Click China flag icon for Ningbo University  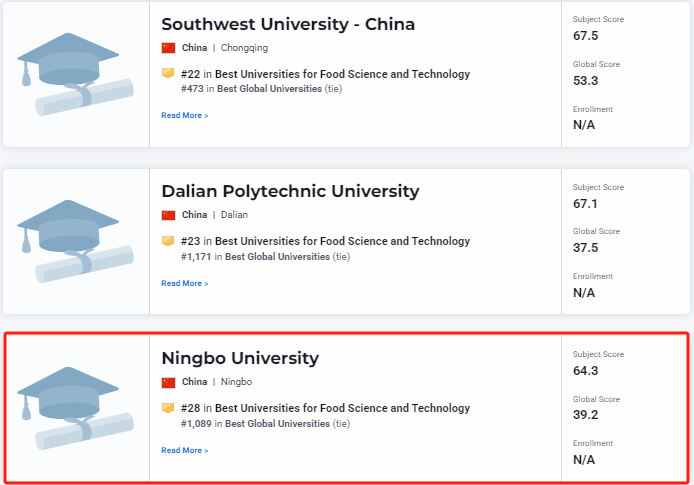click(168, 382)
